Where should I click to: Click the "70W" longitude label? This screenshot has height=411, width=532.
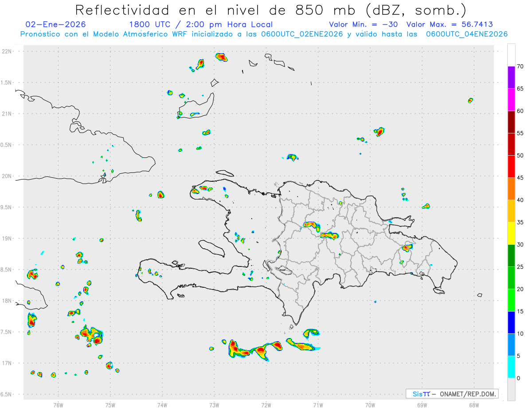pos(370,405)
